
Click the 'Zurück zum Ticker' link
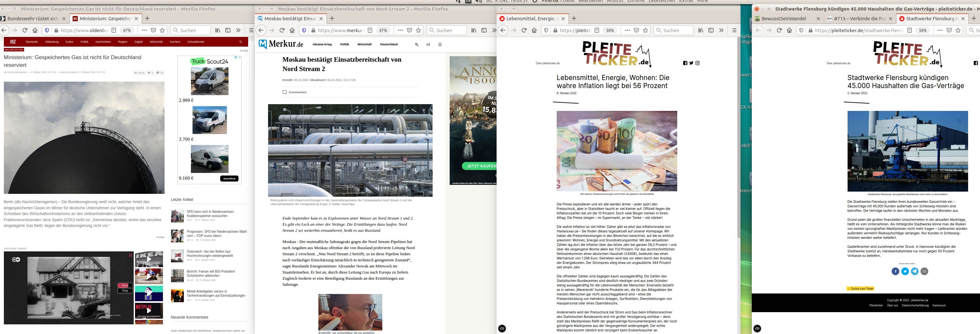(x=860, y=288)
